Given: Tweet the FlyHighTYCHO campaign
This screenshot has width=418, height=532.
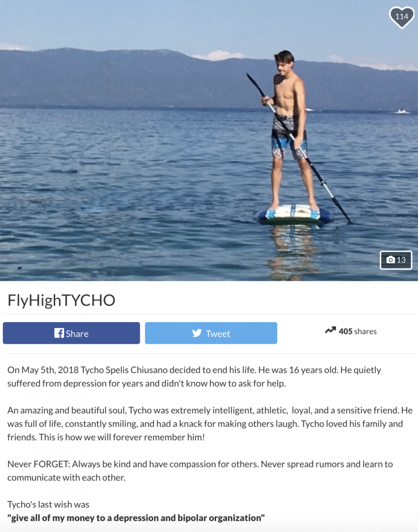Looking at the screenshot, I should [x=211, y=333].
